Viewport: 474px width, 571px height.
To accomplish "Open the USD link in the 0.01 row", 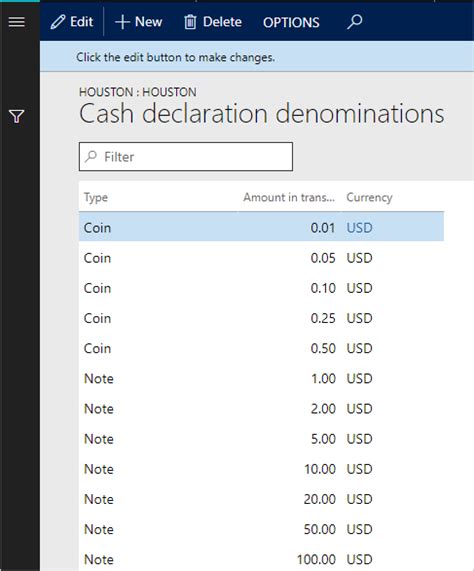I will click(359, 228).
